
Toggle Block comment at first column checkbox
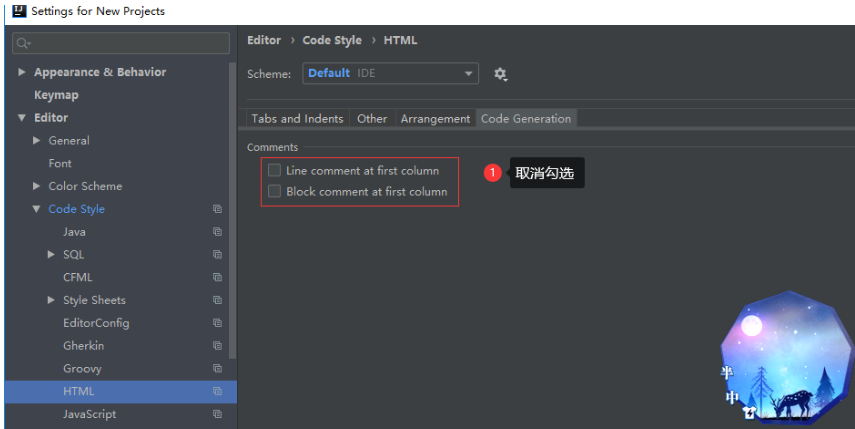(274, 191)
